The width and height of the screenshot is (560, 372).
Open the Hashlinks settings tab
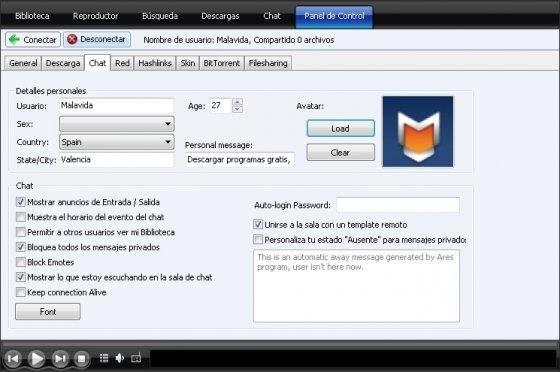[155, 63]
